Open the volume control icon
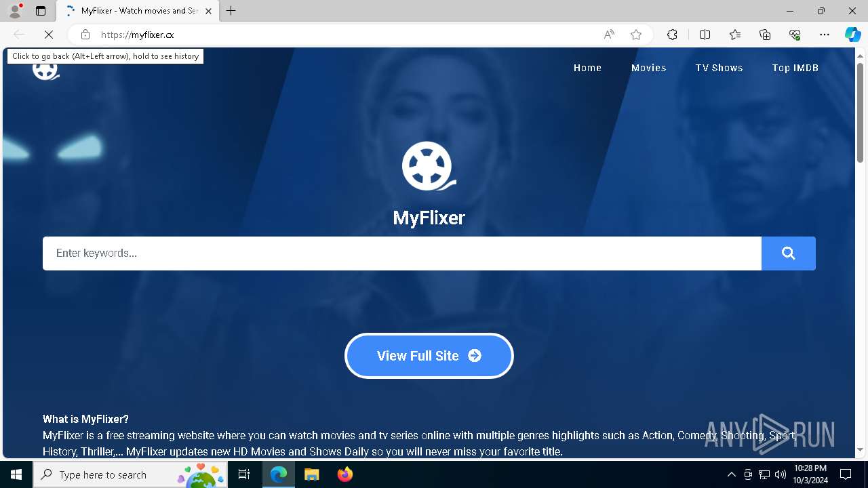868x488 pixels. 781,474
